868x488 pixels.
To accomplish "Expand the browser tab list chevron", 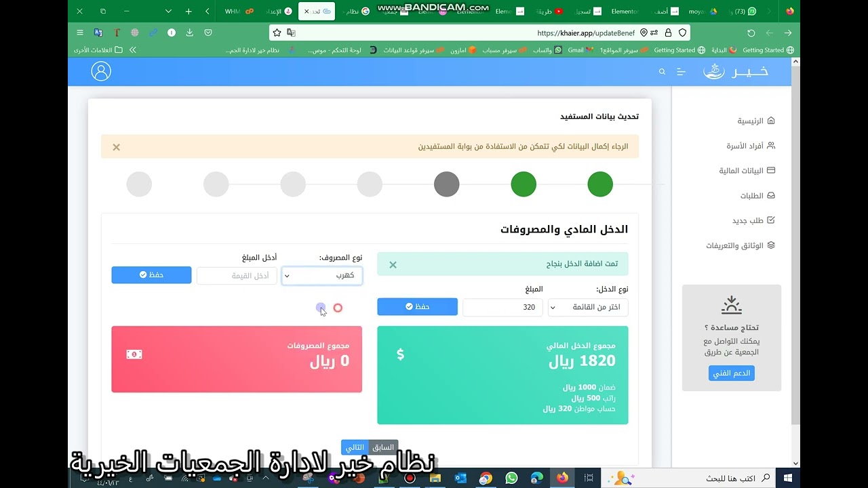I will (x=169, y=12).
